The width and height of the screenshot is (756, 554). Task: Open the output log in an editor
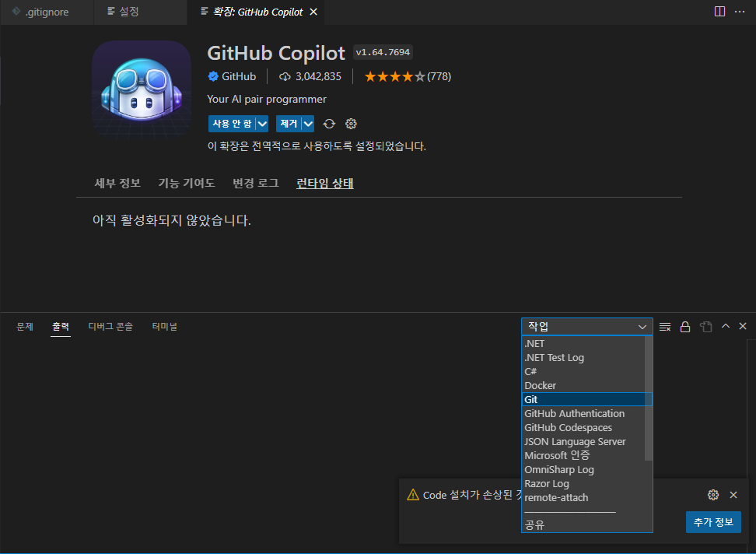[x=705, y=326]
